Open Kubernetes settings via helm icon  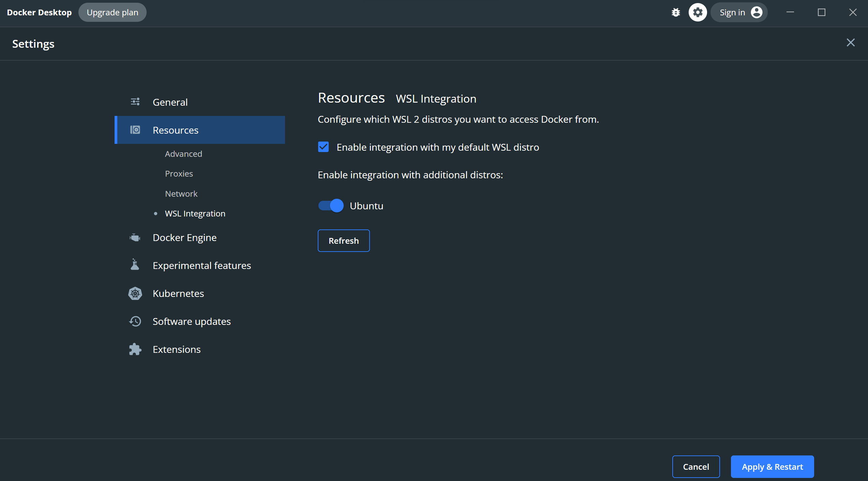[135, 293]
